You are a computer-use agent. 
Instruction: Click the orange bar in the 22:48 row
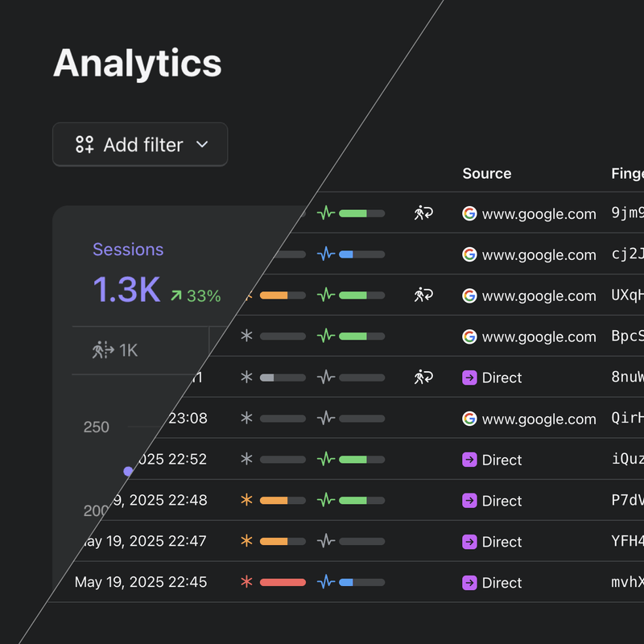coord(283,501)
